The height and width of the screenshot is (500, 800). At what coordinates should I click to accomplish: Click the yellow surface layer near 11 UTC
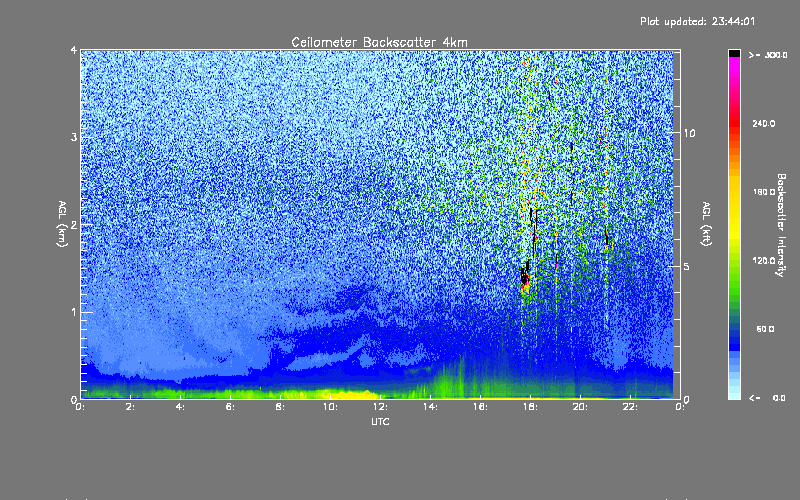point(352,394)
